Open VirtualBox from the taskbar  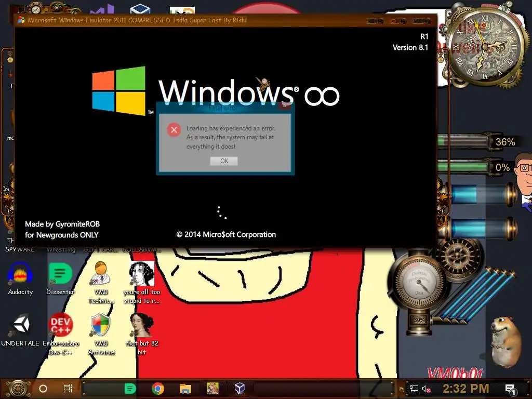tap(240, 389)
